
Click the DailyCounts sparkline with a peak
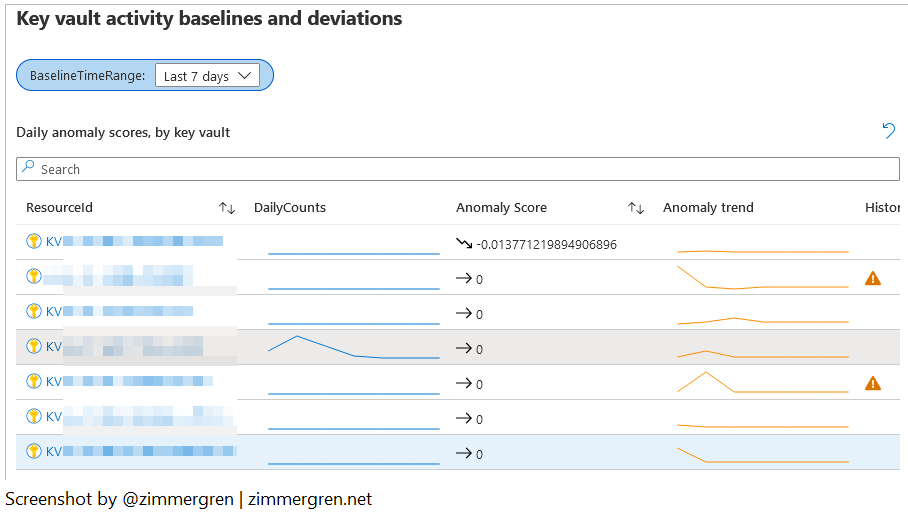click(353, 347)
